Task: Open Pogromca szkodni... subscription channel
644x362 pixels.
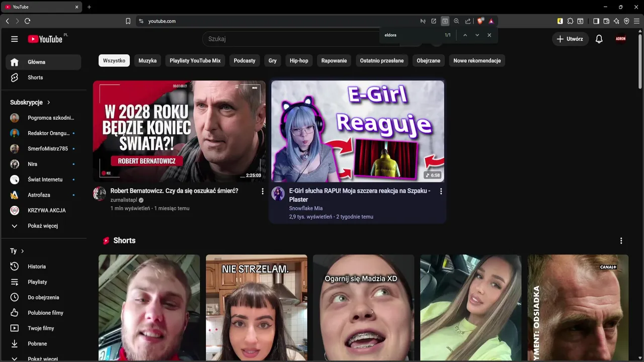Action: [43, 118]
